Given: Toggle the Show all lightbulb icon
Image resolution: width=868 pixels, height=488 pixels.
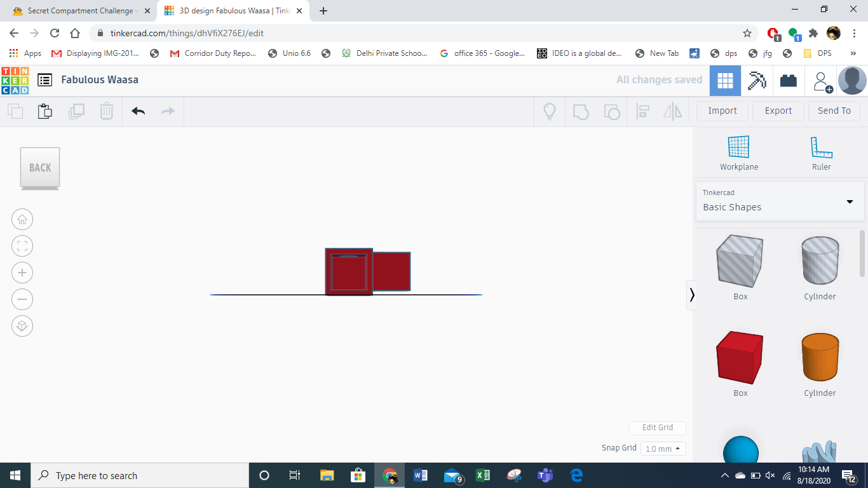Looking at the screenshot, I should click(x=550, y=111).
